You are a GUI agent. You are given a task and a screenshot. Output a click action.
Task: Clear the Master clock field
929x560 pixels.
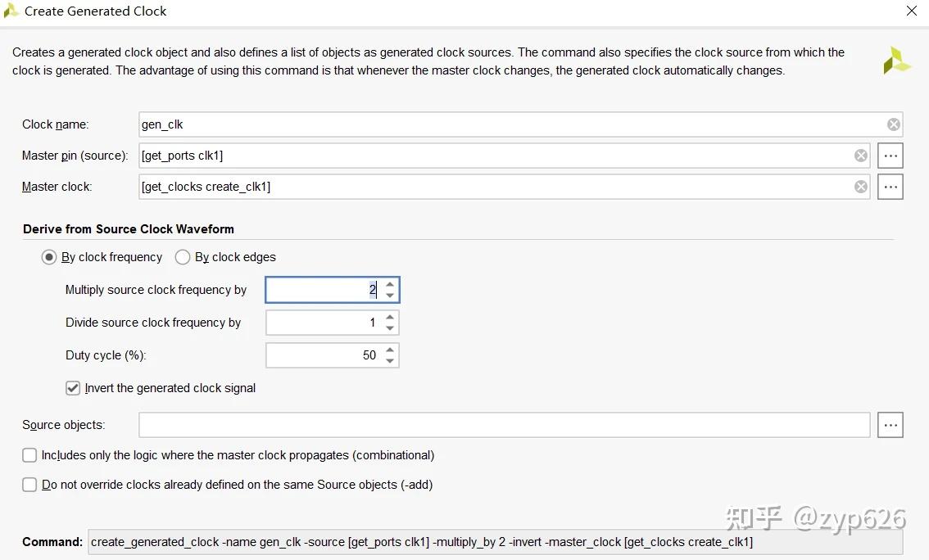click(860, 187)
